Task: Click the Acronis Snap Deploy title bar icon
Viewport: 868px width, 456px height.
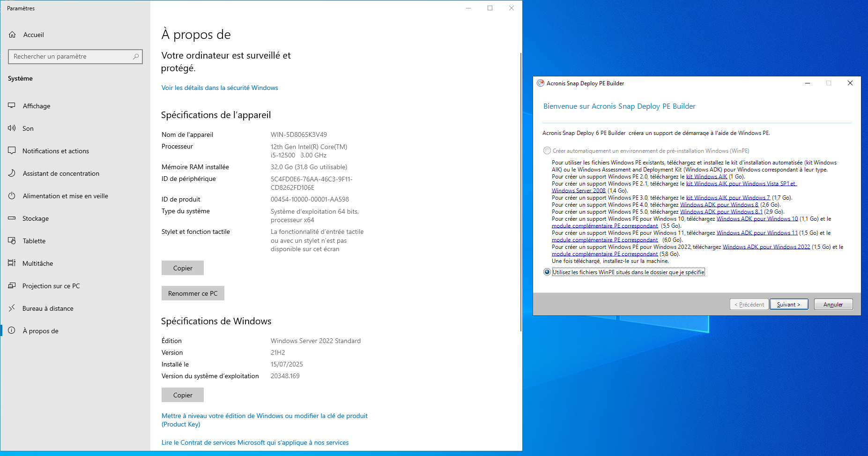Action: pyautogui.click(x=541, y=83)
